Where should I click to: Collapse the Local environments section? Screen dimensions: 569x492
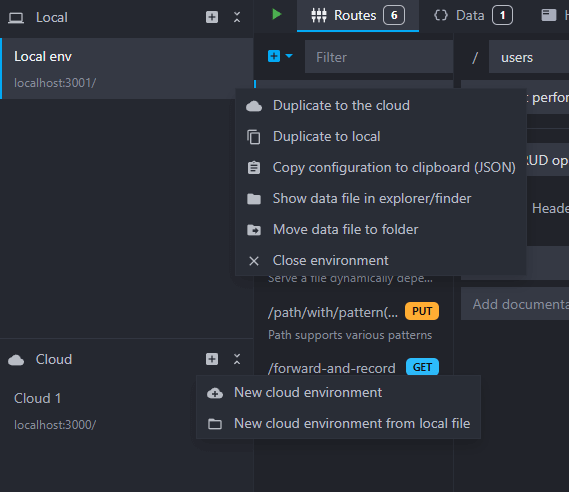237,17
